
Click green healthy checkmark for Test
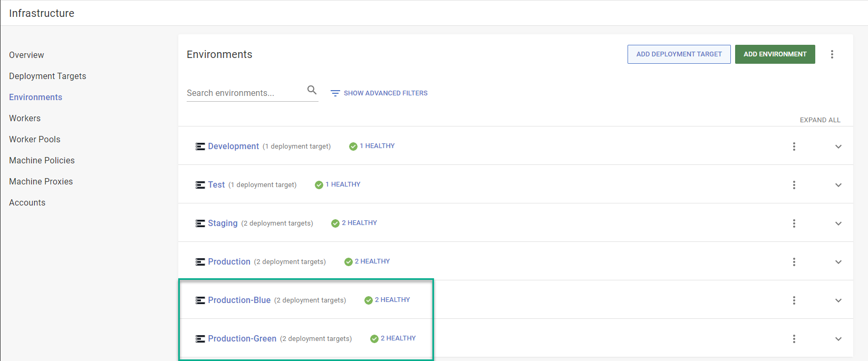point(319,185)
